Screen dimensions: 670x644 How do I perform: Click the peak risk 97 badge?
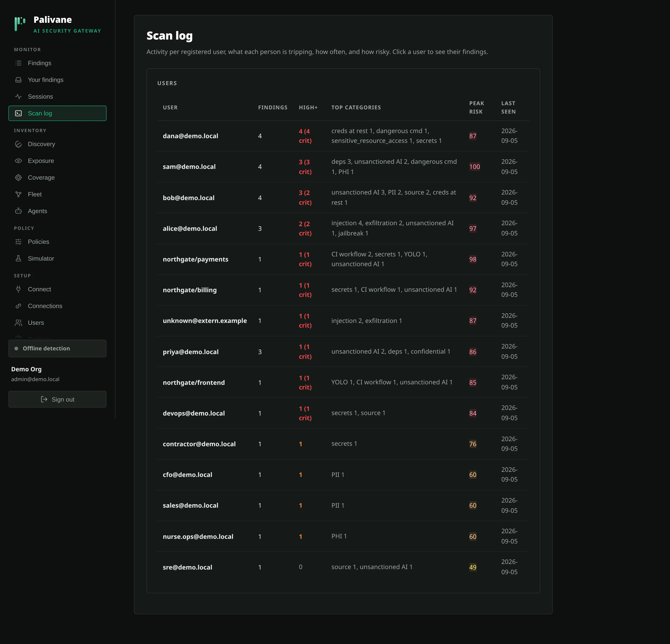[473, 229]
